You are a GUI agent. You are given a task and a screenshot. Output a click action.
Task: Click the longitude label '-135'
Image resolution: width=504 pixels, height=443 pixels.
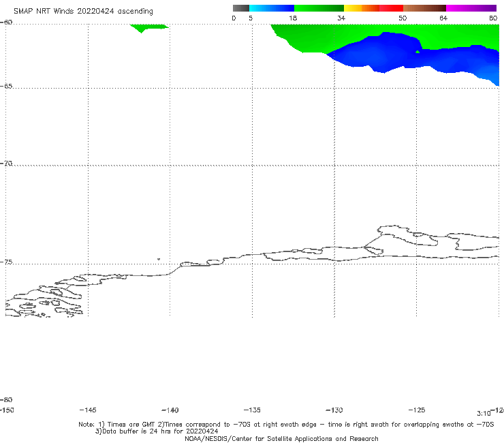coord(252,410)
